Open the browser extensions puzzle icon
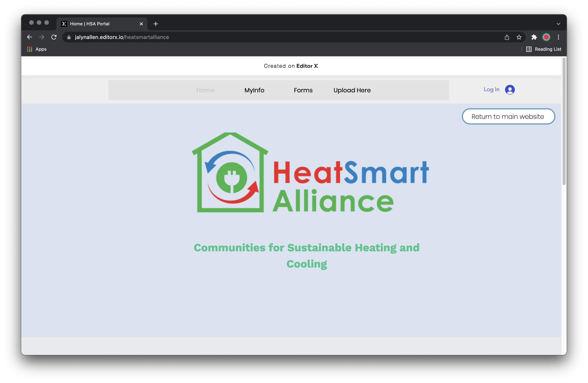The height and width of the screenshot is (383, 588). (534, 37)
